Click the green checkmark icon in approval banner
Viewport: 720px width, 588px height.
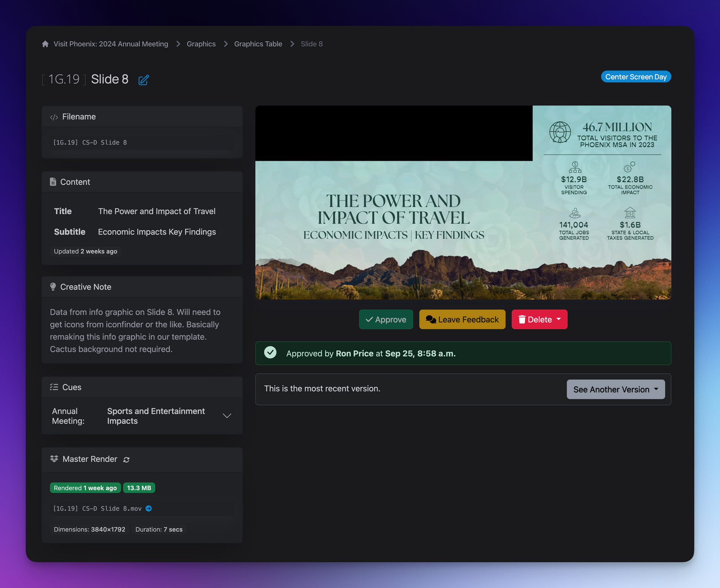[x=270, y=353]
